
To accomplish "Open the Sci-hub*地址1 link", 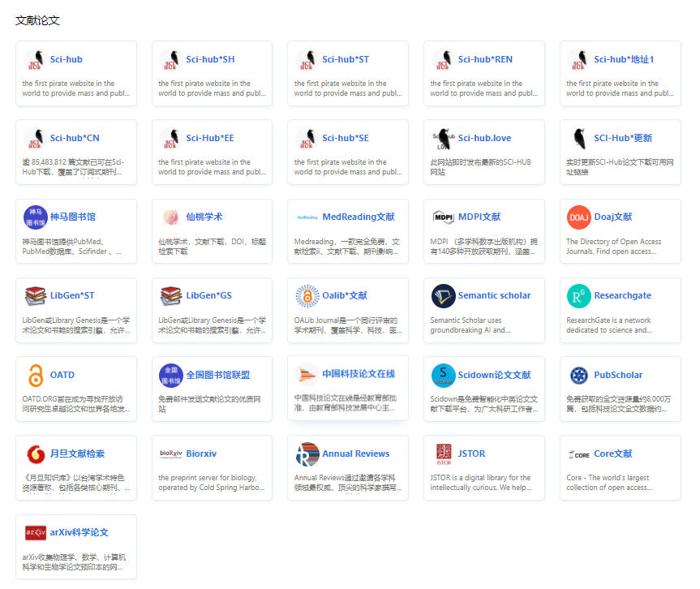I will point(624,59).
